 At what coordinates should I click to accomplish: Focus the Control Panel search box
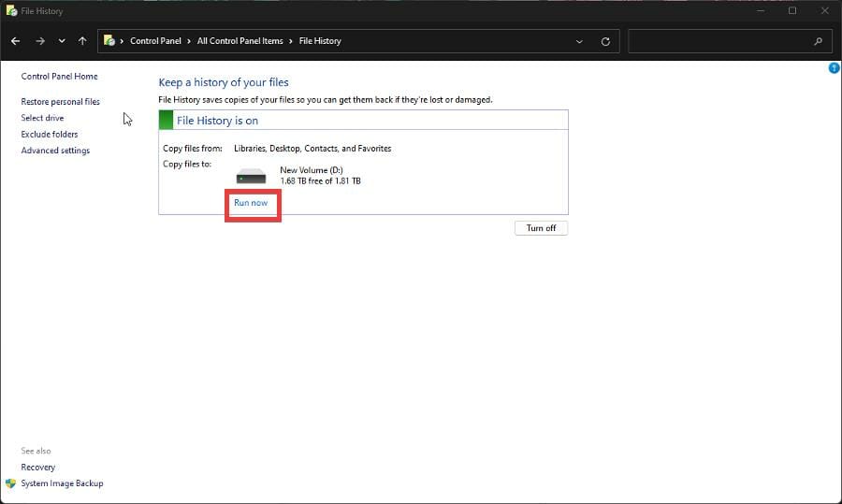731,41
